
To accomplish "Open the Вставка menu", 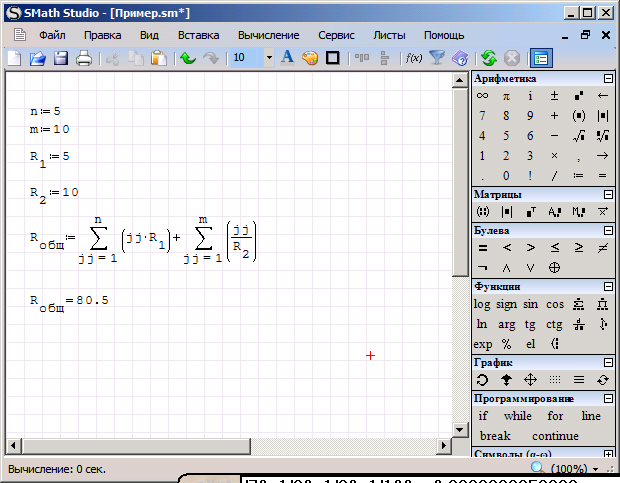I will (x=198, y=35).
